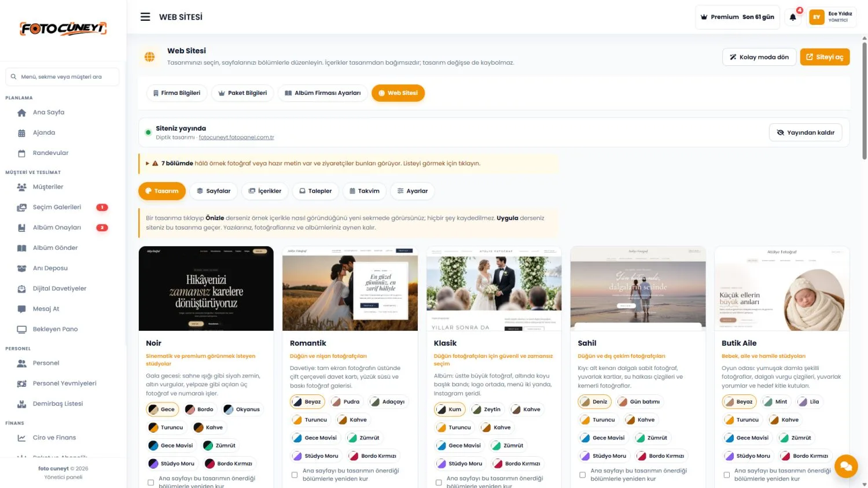Select Zeytin palette in Klasik card
Screen dimensions: 868x488
pyautogui.click(x=487, y=409)
